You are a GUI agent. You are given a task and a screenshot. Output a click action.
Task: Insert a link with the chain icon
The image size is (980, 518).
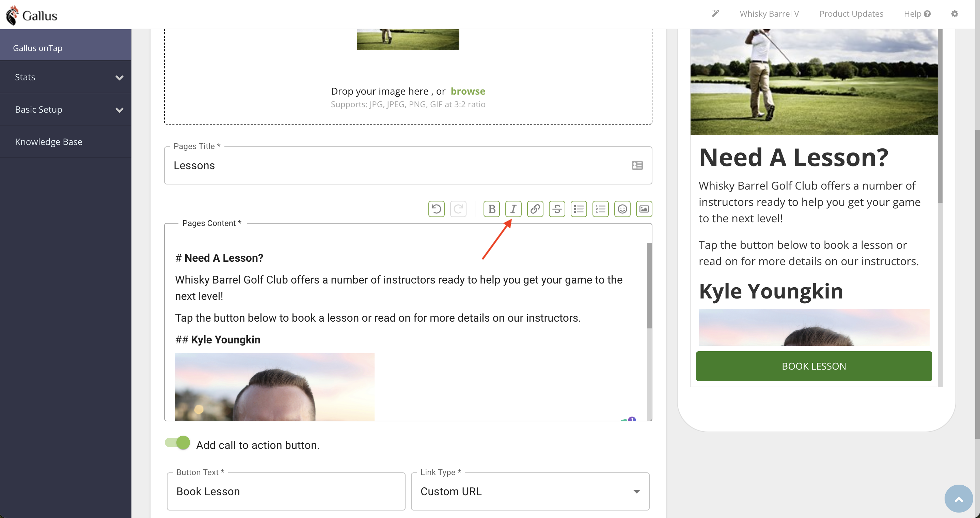(535, 209)
